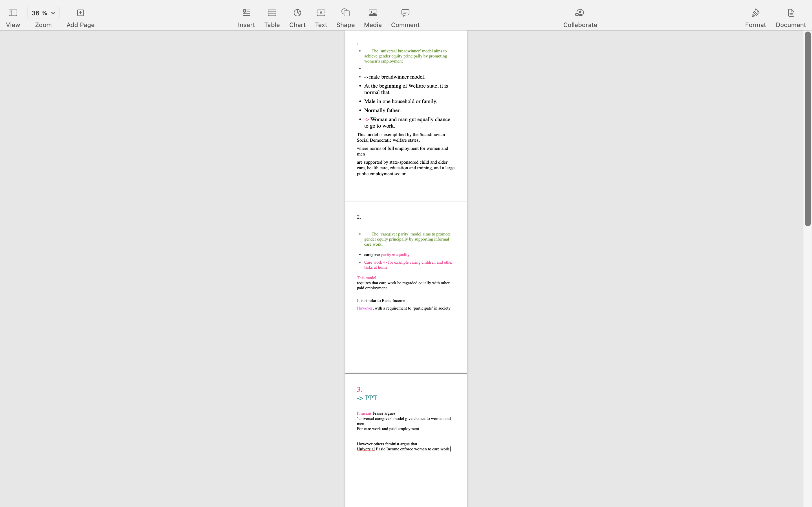
Task: Add a Text box
Action: click(x=321, y=13)
